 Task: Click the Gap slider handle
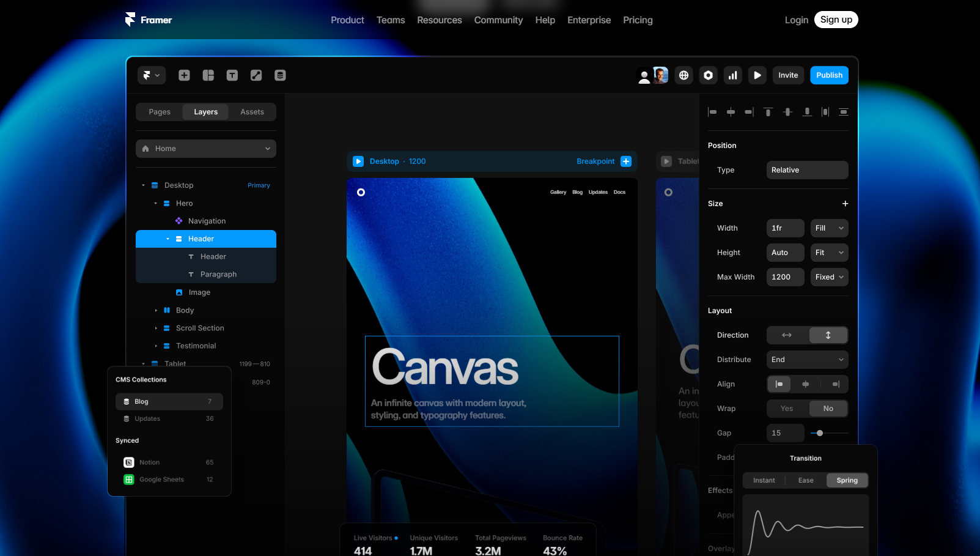[x=820, y=433]
